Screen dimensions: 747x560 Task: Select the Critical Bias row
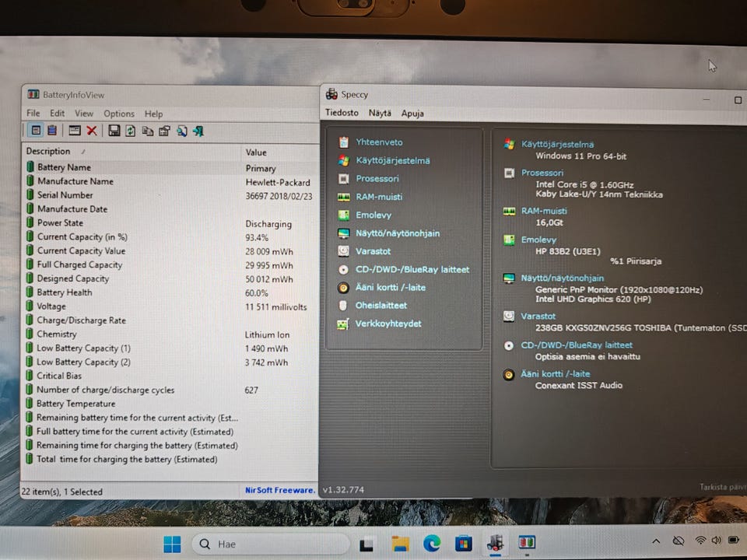[171, 376]
